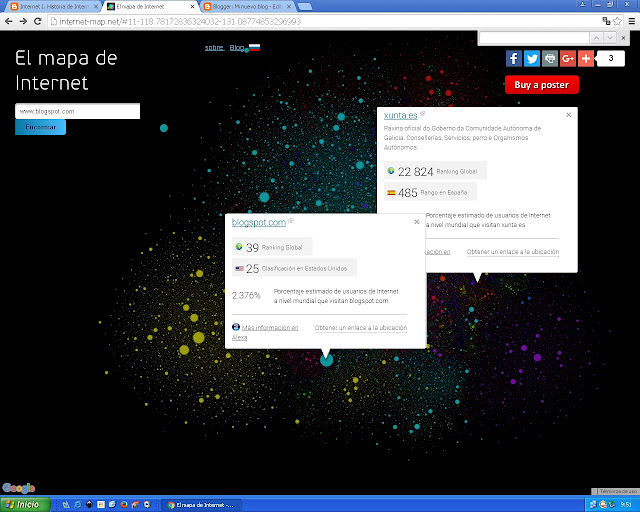
Task: Open external link icon next to xunta.es
Action: 422,114
